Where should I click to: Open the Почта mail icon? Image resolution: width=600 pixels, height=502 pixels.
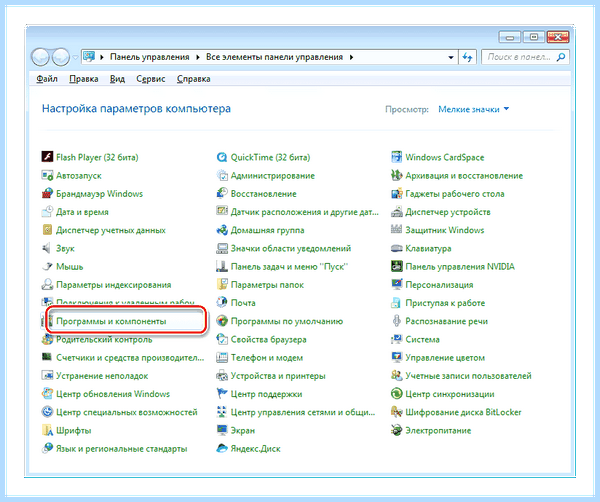click(222, 302)
